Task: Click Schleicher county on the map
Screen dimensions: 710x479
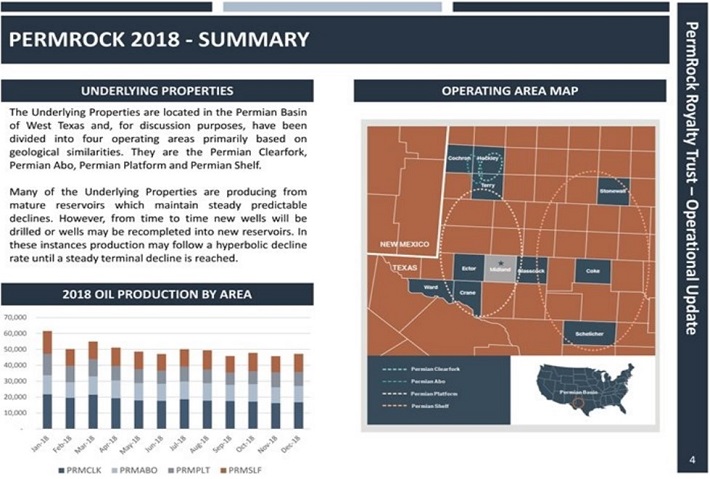Action: click(590, 333)
